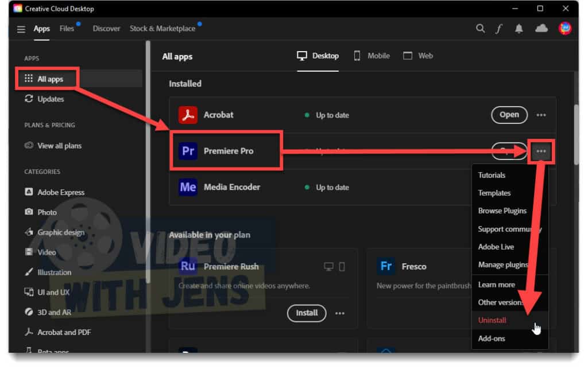
Task: Select the UI and UX category
Action: (x=47, y=292)
